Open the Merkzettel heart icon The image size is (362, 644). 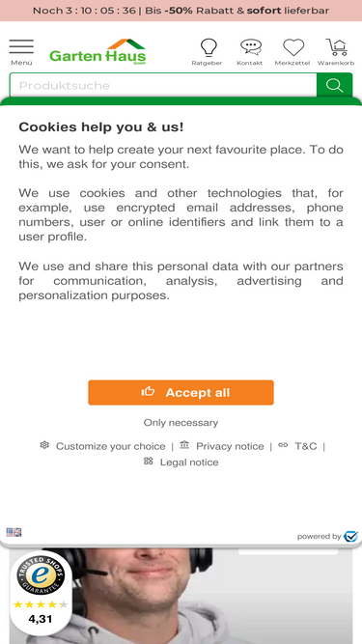(x=292, y=52)
